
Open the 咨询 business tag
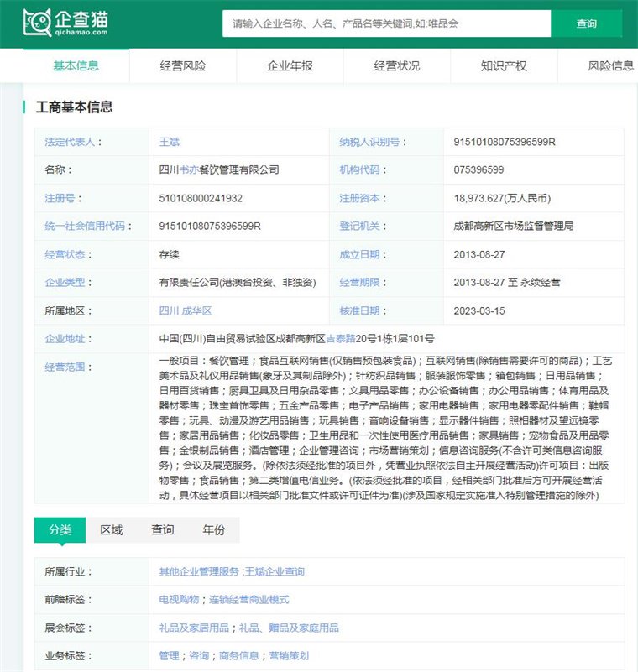199,656
